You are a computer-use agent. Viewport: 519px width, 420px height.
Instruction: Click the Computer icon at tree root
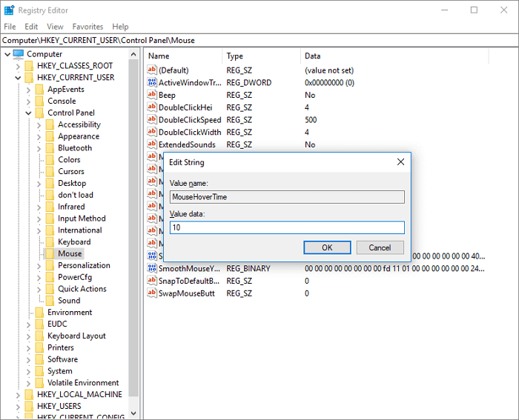[x=19, y=54]
